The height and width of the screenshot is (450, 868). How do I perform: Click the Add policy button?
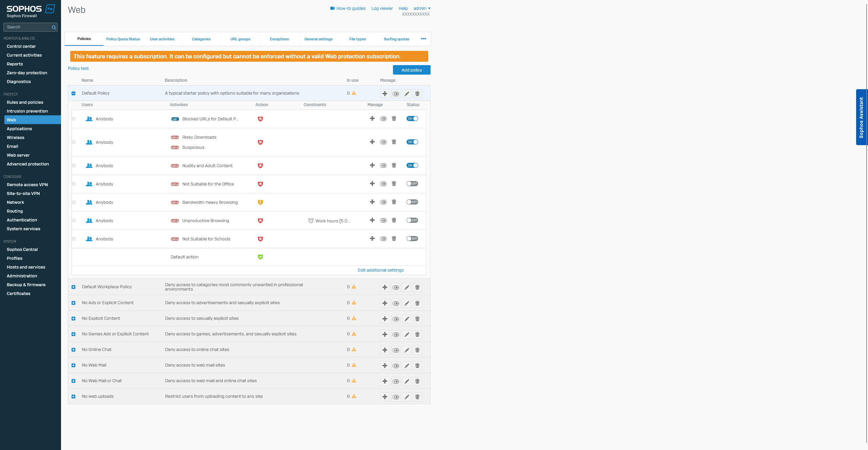(x=412, y=70)
